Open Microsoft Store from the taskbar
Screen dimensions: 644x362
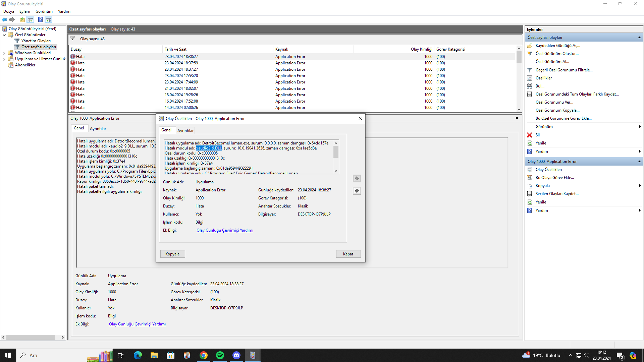click(x=170, y=355)
